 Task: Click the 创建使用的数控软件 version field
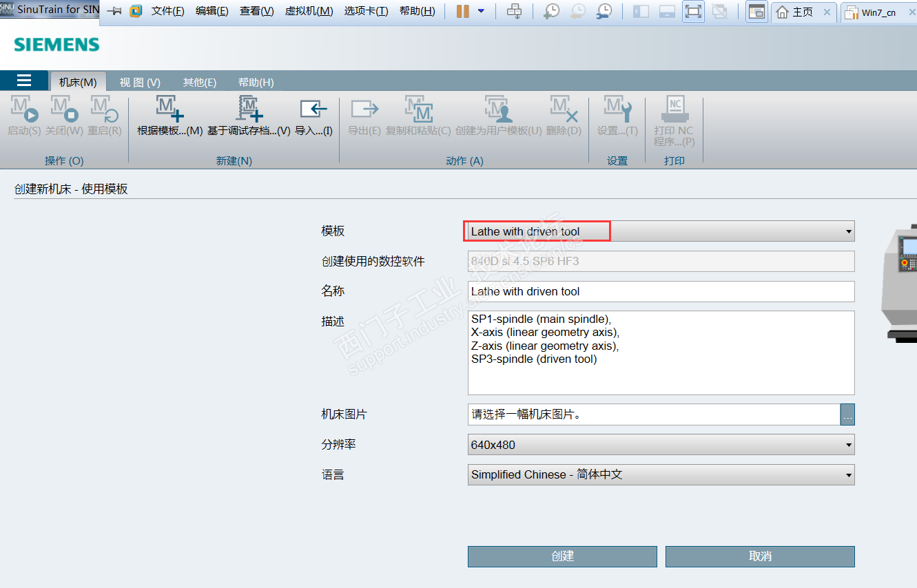(x=661, y=261)
